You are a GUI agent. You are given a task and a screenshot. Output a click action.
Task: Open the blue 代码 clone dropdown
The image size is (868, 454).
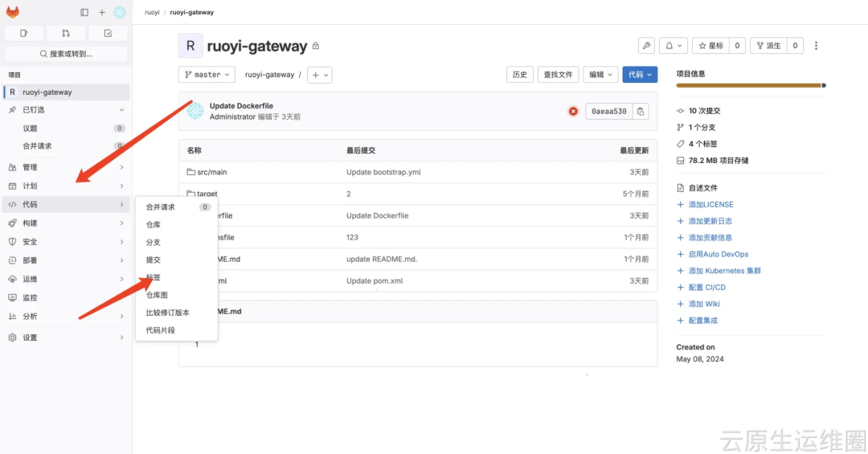click(x=640, y=75)
